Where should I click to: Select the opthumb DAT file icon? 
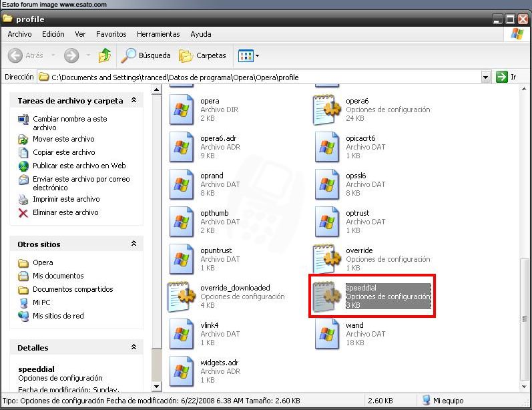pyautogui.click(x=182, y=222)
